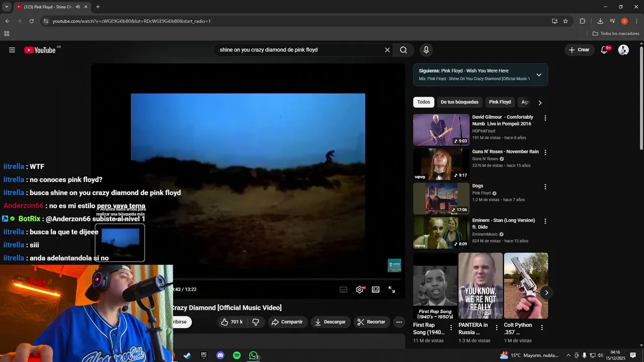Open David Gilmour Comfortably Numb thumbnail
Screen dimensions: 644x362
(x=441, y=130)
